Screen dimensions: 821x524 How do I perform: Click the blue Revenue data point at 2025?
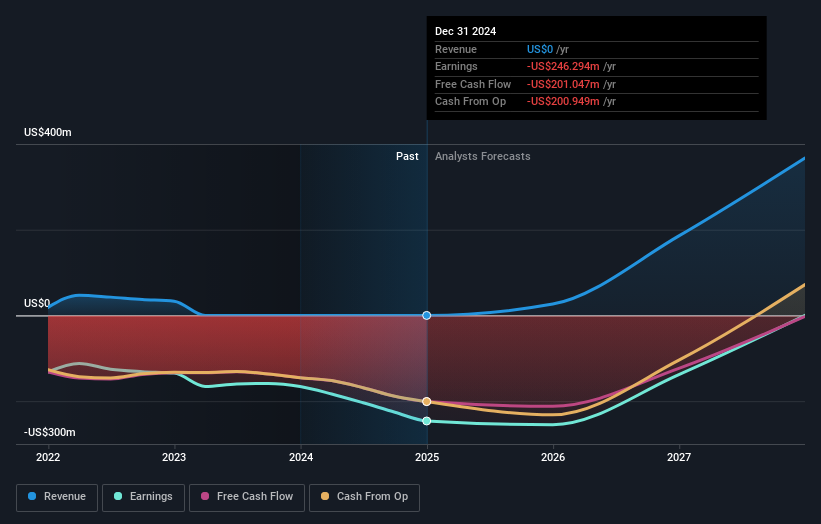[427, 315]
